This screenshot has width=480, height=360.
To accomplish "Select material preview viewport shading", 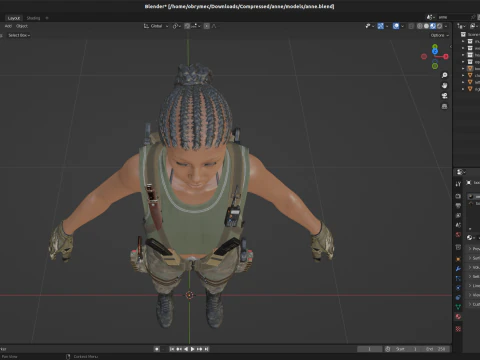I will coord(433,26).
